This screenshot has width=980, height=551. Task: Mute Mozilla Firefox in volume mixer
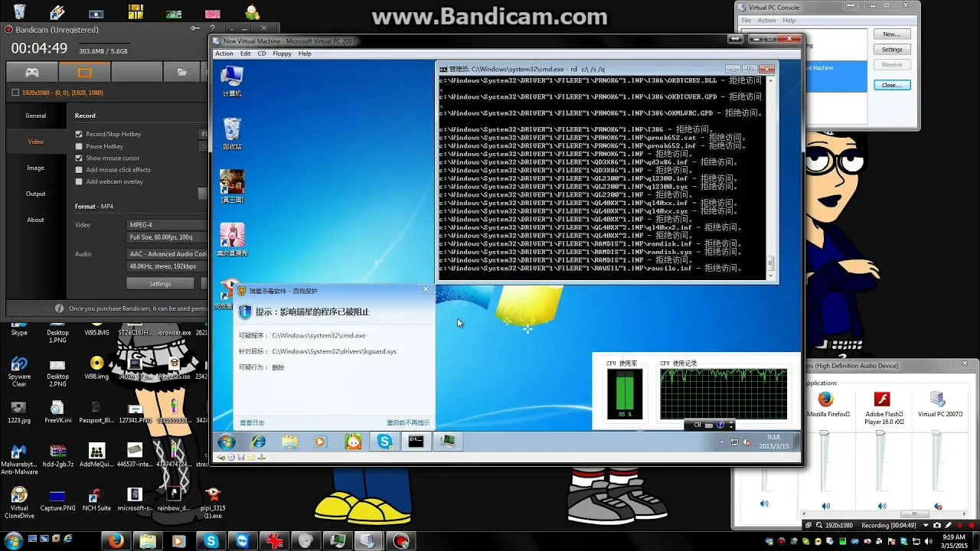(825, 506)
